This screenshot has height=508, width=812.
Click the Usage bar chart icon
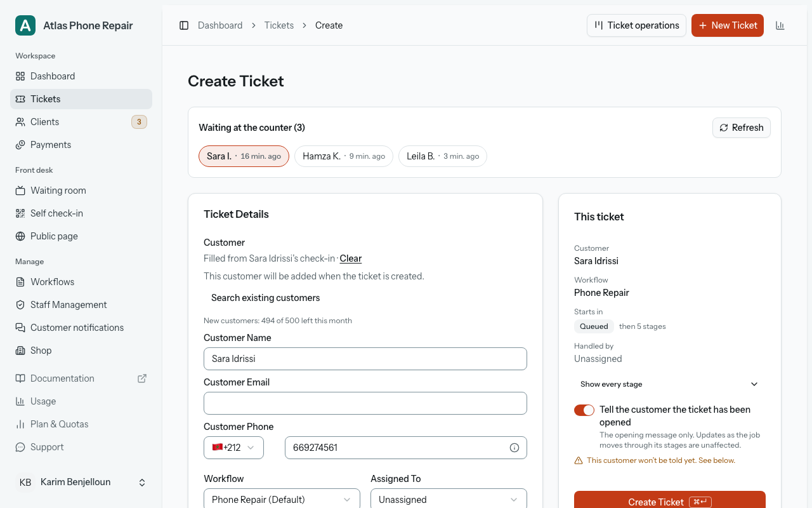20,401
